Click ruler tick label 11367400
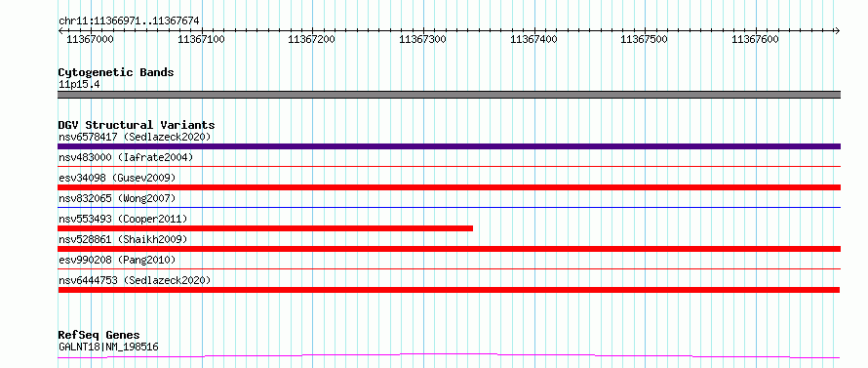This screenshot has height=368, width=868. coord(533,39)
